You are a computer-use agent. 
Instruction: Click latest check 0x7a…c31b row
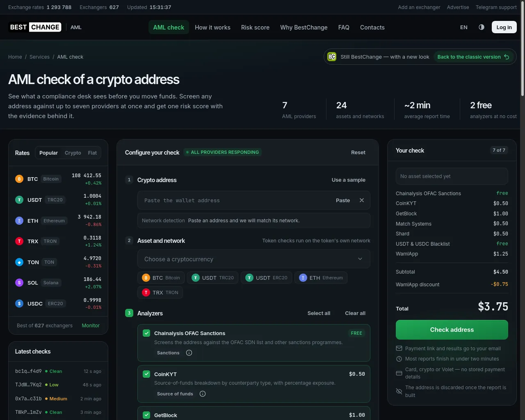point(58,399)
